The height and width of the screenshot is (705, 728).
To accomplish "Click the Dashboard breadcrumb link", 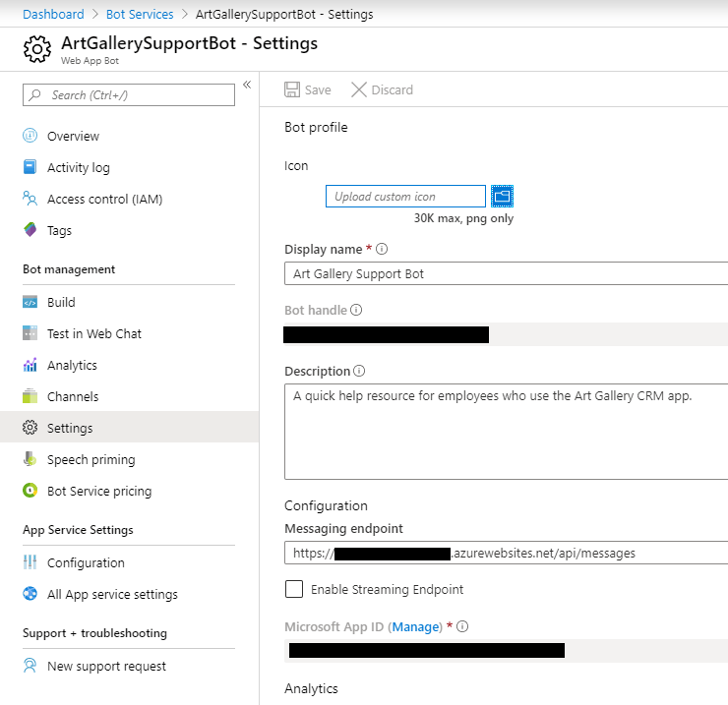I will click(53, 14).
